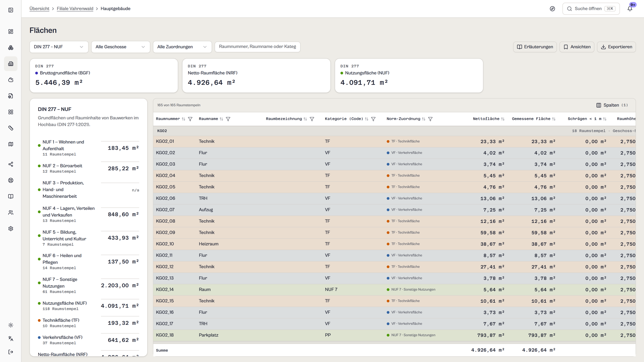This screenshot has height=362, width=644.
Task: Filter the Raumnummer column
Action: [x=190, y=119]
